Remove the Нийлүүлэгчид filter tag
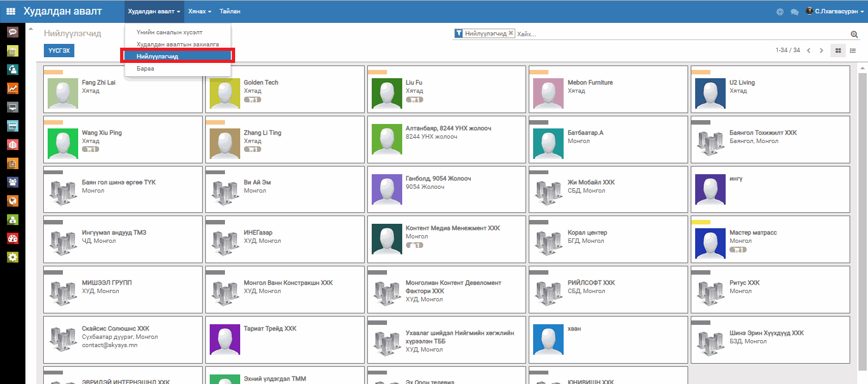This screenshot has height=384, width=868. coord(511,34)
